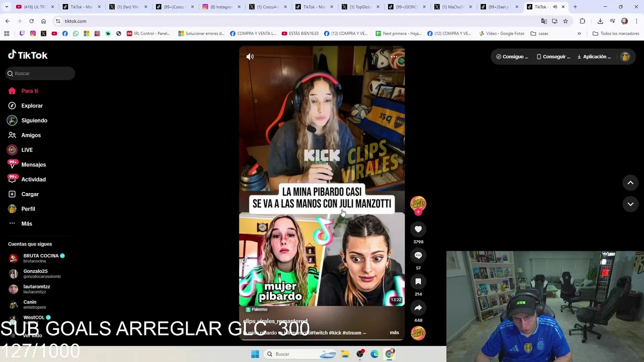The image size is (644, 362).
Task: Open the three-dots video options menu
Action: pos(394,57)
